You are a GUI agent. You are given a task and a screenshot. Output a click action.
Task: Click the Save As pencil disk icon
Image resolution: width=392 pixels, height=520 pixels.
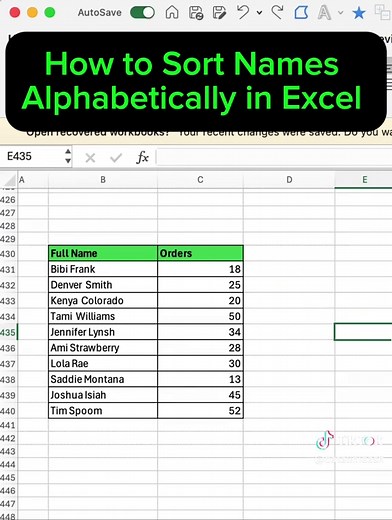coord(219,13)
